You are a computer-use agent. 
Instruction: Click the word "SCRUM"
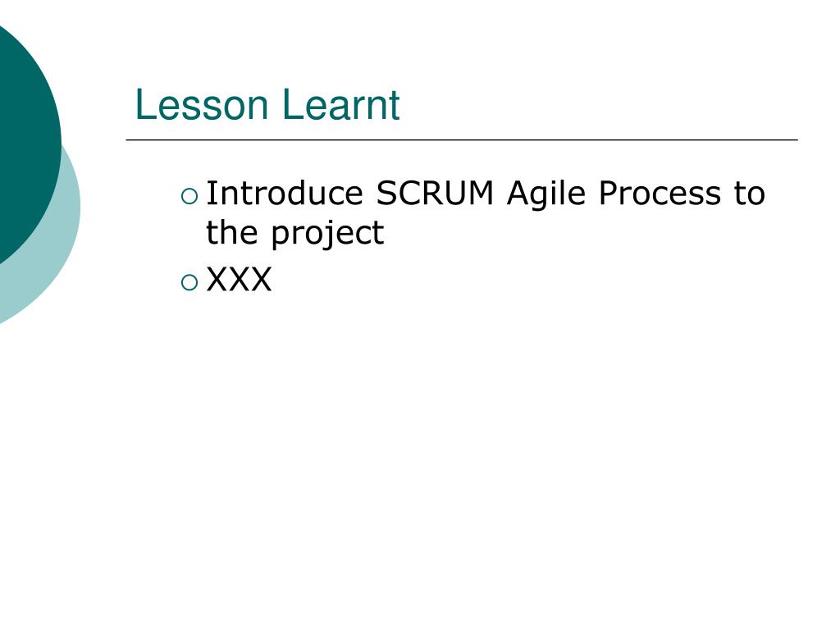(x=435, y=193)
